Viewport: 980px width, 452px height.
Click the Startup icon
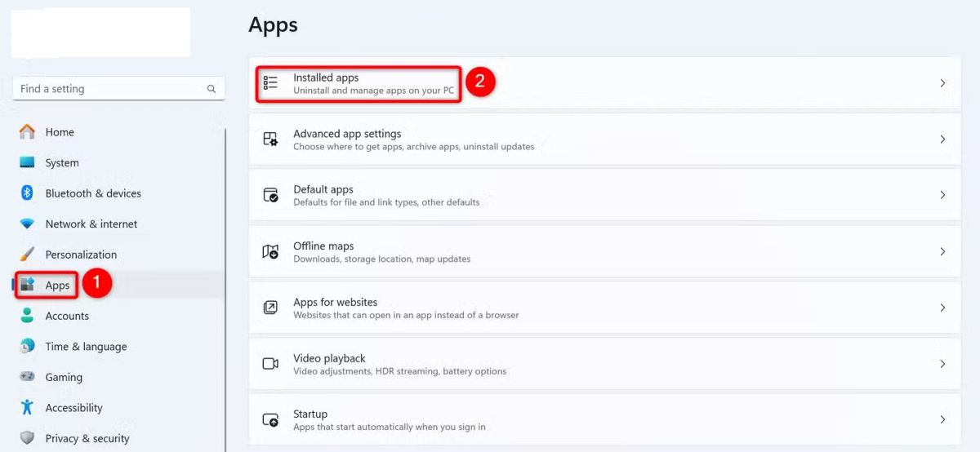[x=270, y=419]
